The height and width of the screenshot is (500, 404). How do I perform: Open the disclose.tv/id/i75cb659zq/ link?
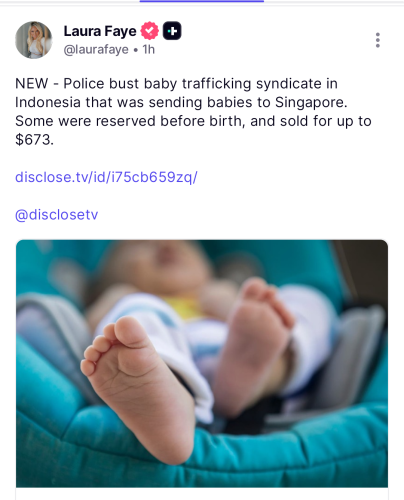tap(106, 177)
